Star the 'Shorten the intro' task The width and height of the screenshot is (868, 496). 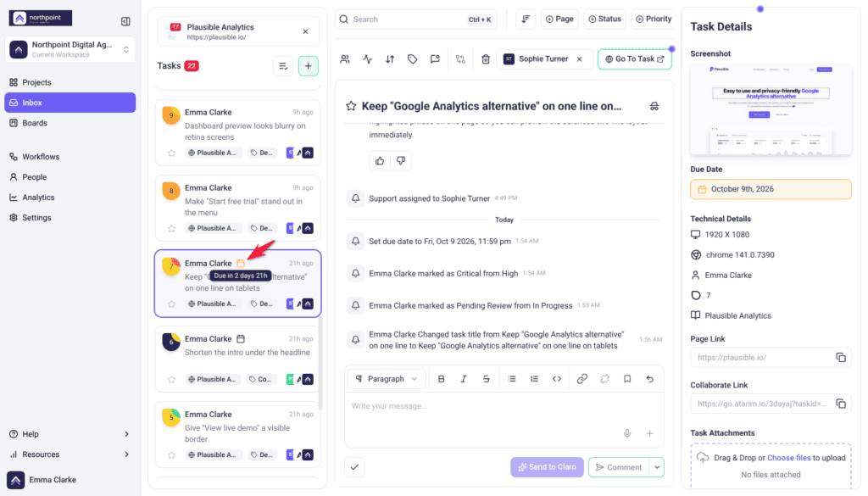tap(171, 379)
